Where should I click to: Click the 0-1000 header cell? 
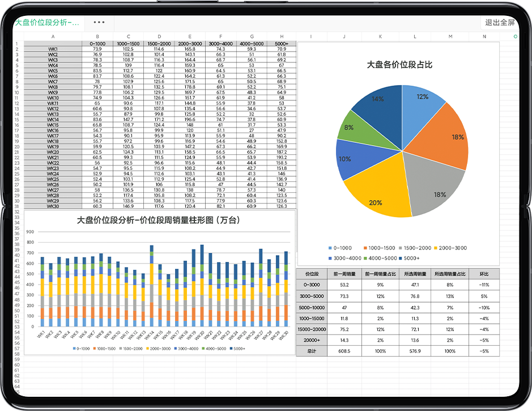coord(97,44)
